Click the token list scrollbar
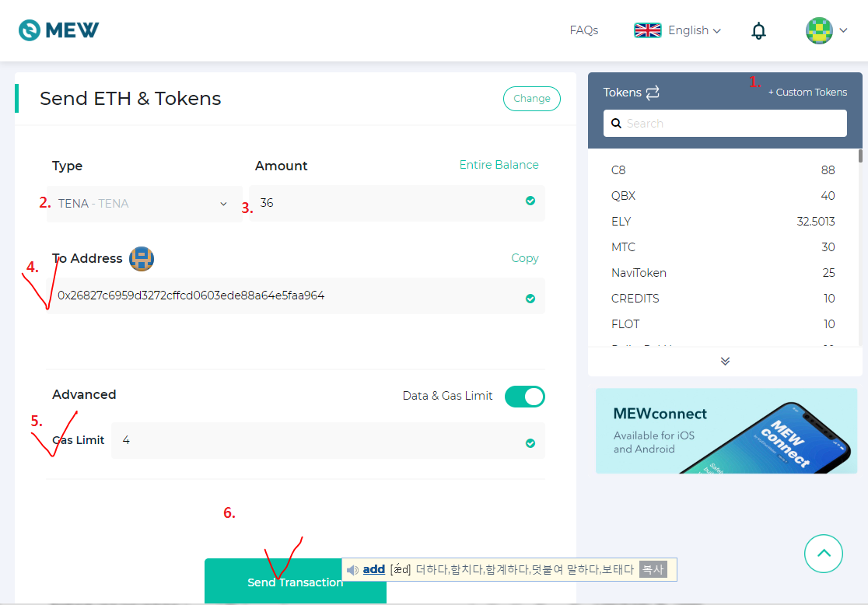The width and height of the screenshot is (868, 605). [860, 156]
